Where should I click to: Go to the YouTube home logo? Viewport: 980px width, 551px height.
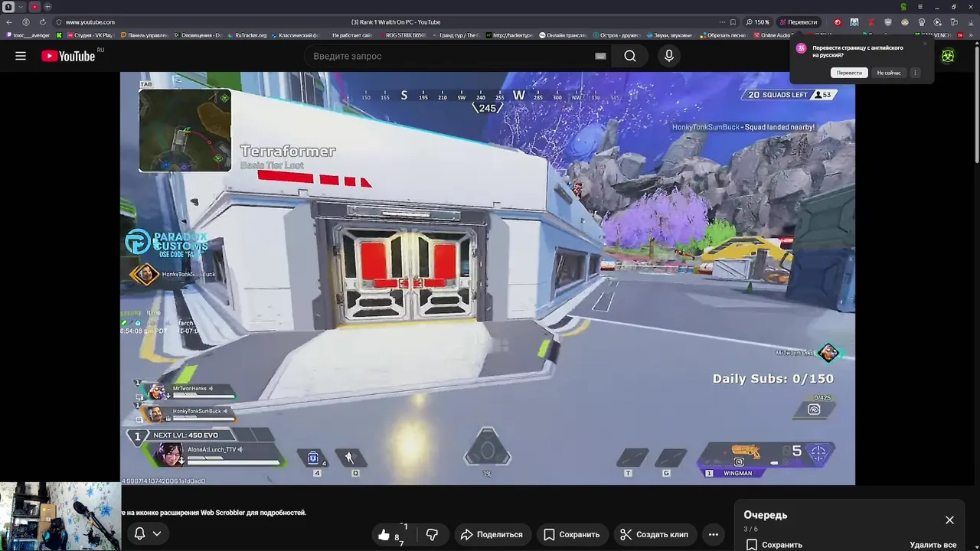[x=68, y=56]
